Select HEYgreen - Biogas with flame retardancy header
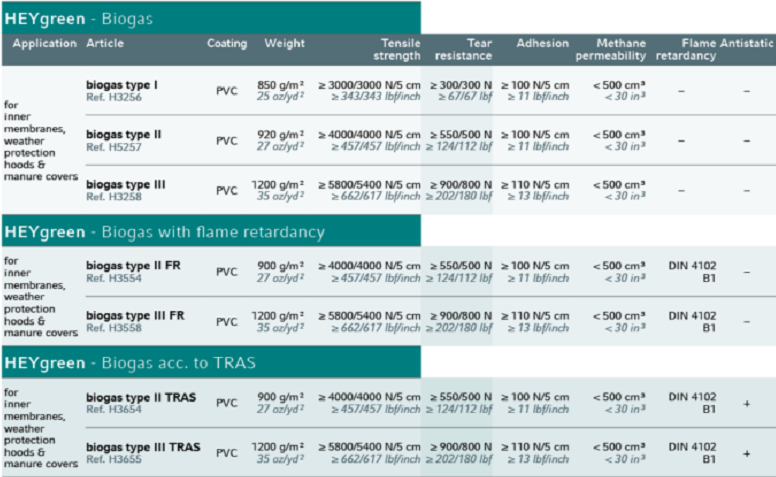 click(x=164, y=232)
